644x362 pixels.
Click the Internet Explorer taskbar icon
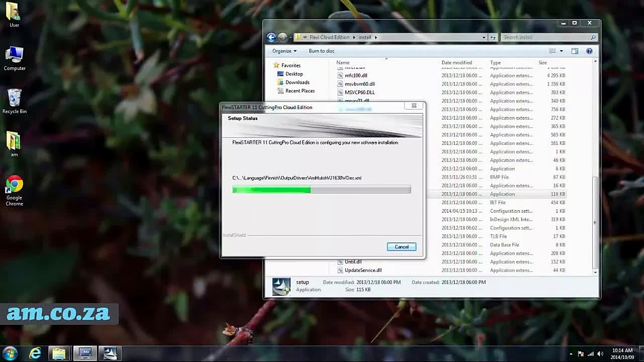click(x=35, y=353)
